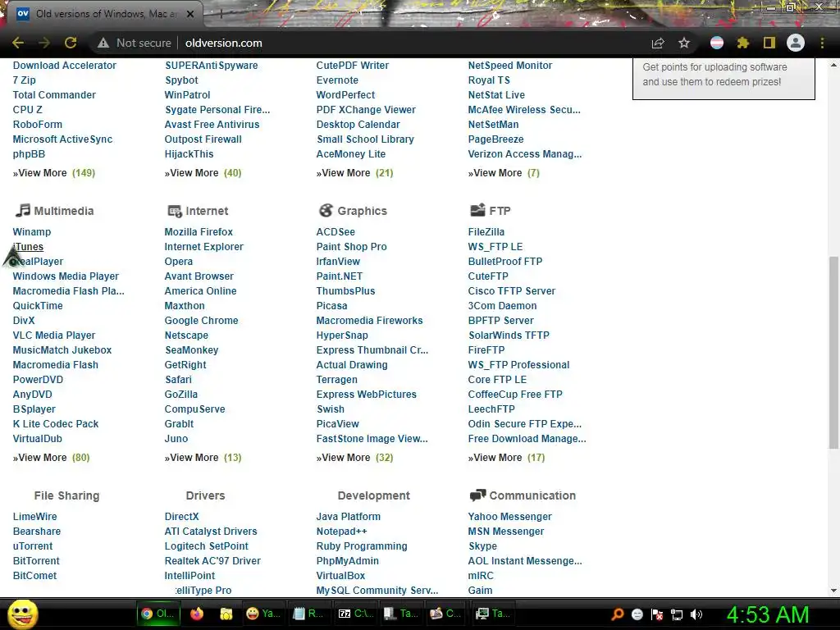Open the Chrome three-dot menu
The width and height of the screenshot is (840, 630).
(x=822, y=43)
